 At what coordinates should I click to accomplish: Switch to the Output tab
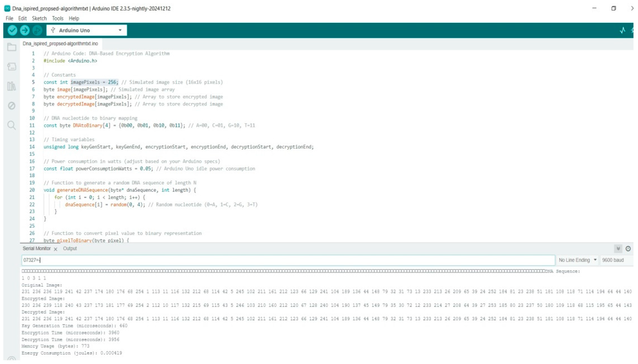[x=70, y=248]
